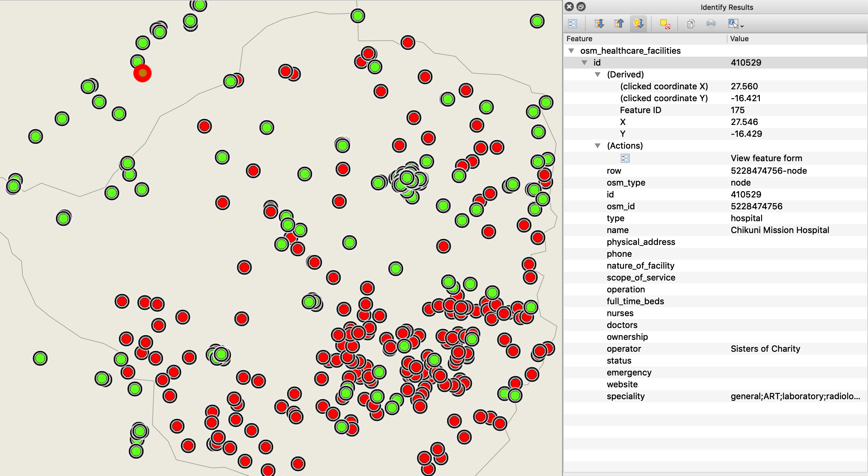Expand the identify results tree
Viewport: 868px width, 476px height.
[600, 24]
